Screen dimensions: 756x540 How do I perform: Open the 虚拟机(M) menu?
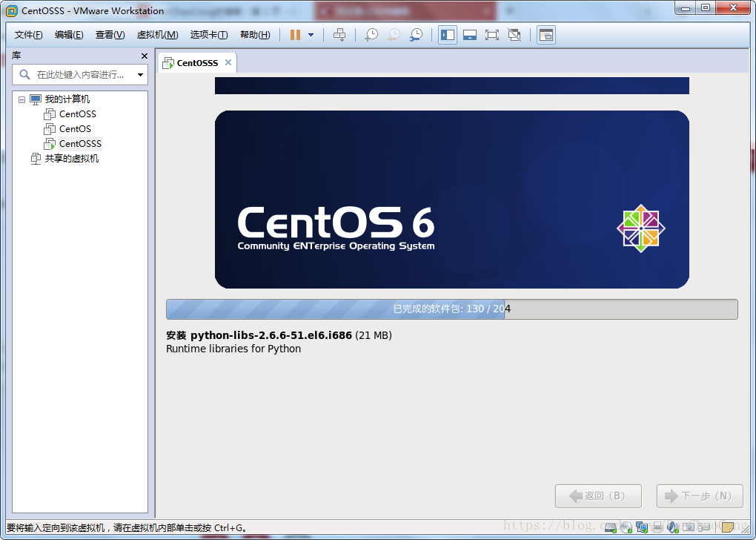[158, 35]
